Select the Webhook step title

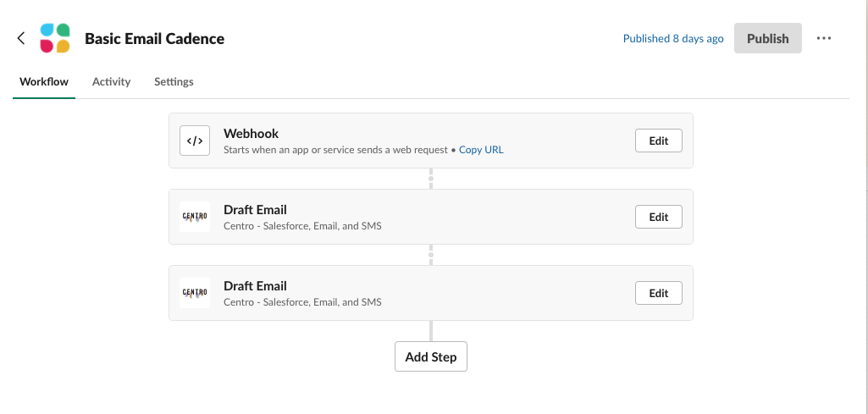(251, 134)
